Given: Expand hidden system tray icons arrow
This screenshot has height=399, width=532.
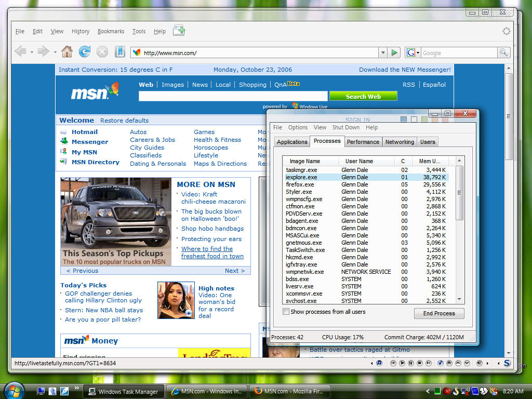Looking at the screenshot, I should [x=428, y=391].
